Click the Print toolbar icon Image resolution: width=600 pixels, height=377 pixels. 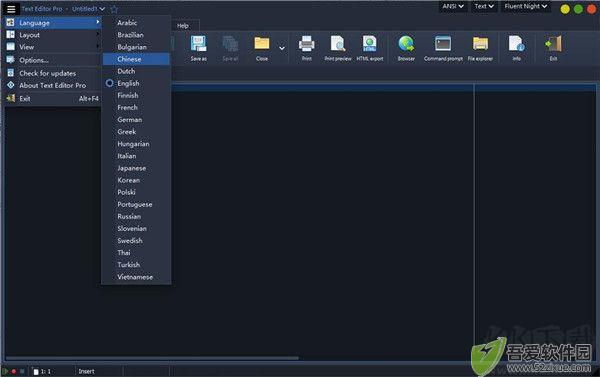(307, 48)
